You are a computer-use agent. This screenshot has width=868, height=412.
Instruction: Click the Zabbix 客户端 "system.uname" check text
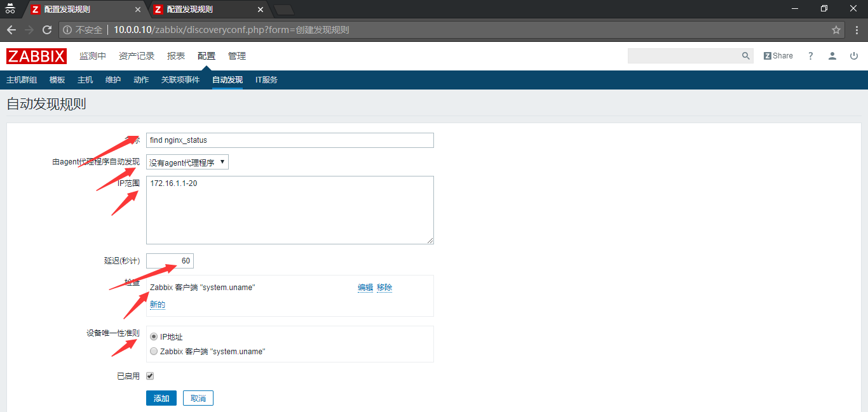coord(202,288)
